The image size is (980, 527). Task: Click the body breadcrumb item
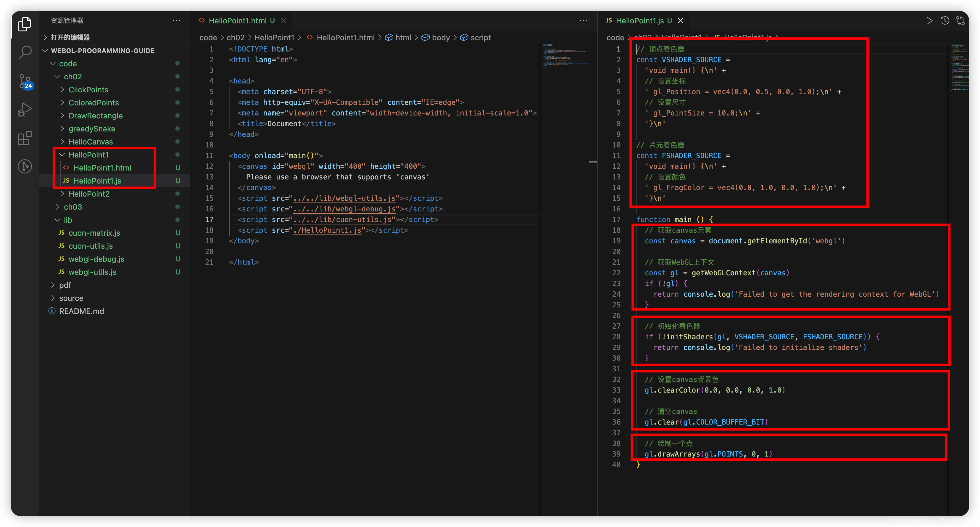point(441,37)
